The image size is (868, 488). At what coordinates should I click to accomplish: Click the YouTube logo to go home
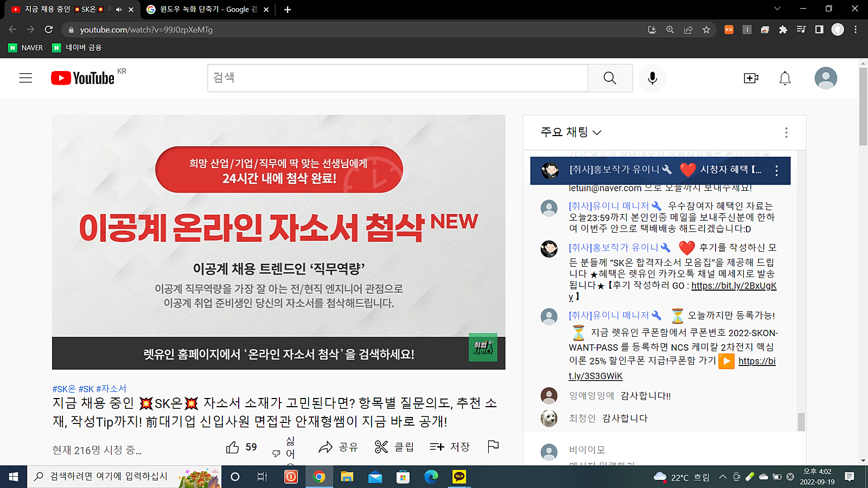(x=82, y=78)
